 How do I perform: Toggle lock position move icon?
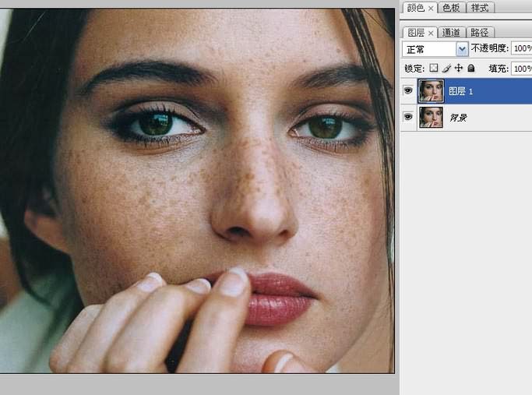pyautogui.click(x=459, y=69)
